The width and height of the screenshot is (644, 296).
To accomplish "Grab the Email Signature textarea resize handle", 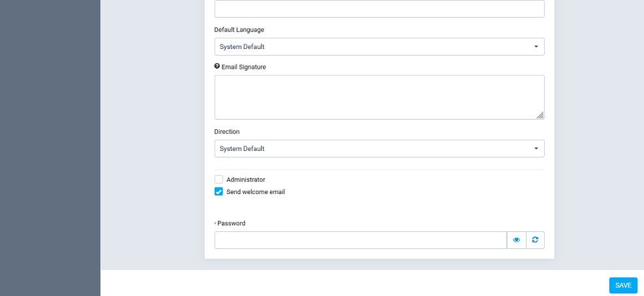I will 540,115.
